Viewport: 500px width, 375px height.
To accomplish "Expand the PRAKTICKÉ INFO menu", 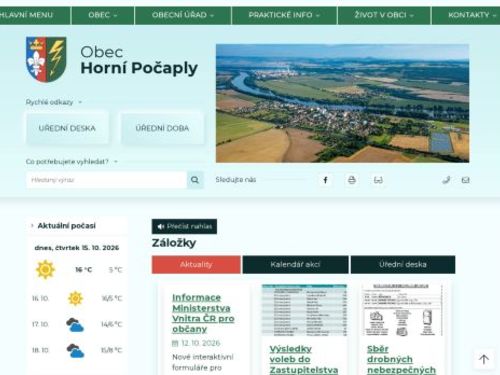I will click(x=284, y=15).
